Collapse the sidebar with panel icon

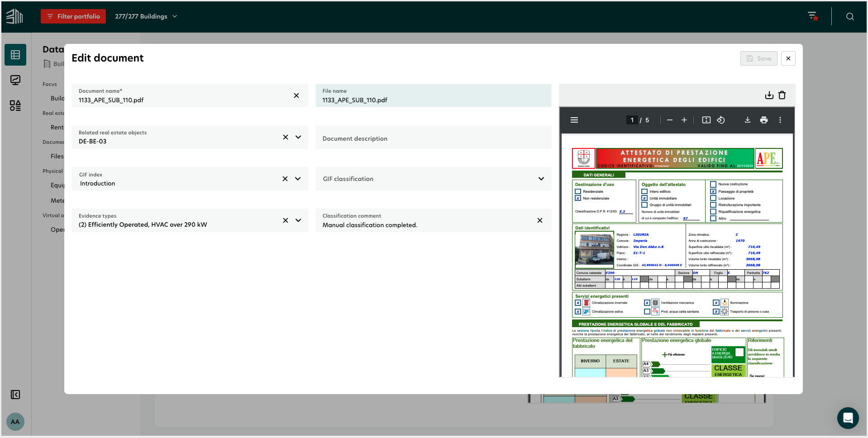tap(15, 395)
